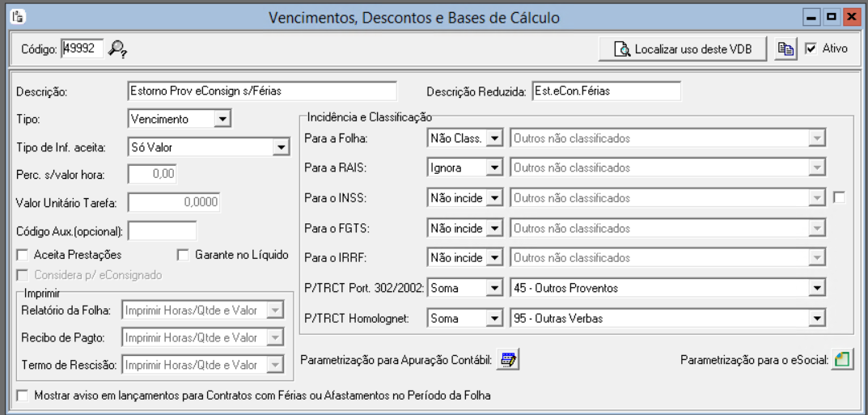This screenshot has height=415, width=868.
Task: Expand Tipo de Inf. aceita dropdown
Action: point(281,146)
